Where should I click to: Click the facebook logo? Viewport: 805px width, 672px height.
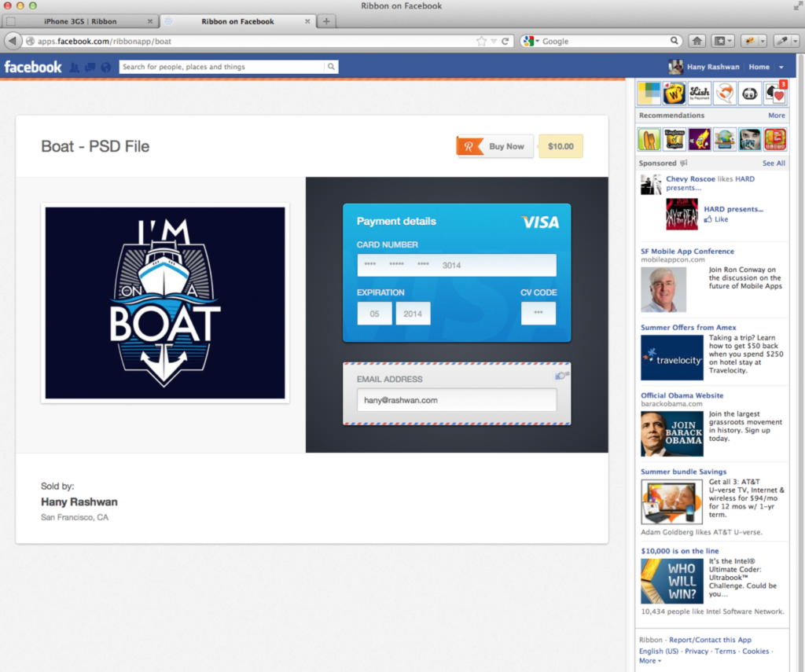(33, 67)
